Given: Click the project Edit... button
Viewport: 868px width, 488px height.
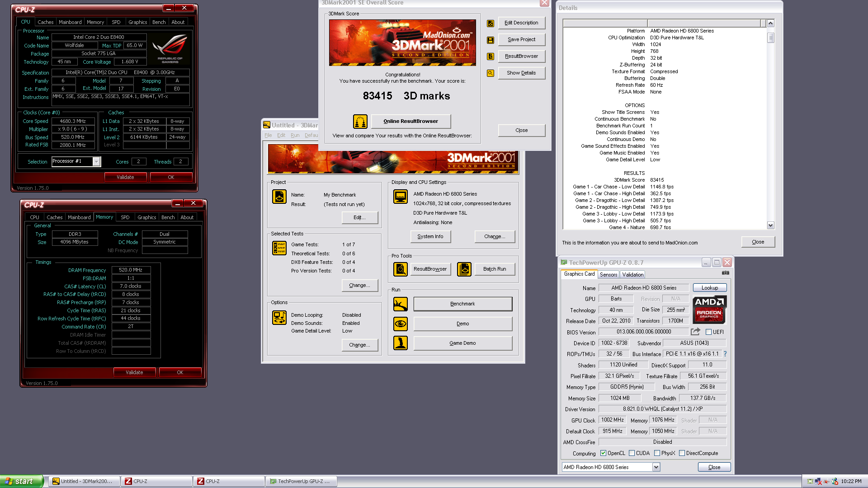Looking at the screenshot, I should tap(360, 218).
